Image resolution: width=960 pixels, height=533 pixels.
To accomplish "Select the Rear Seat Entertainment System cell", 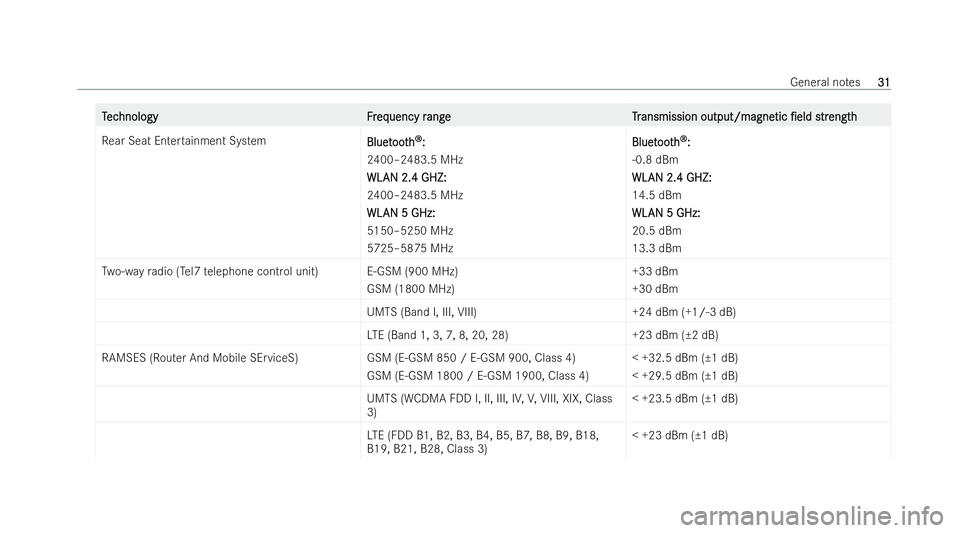I will pos(184,141).
